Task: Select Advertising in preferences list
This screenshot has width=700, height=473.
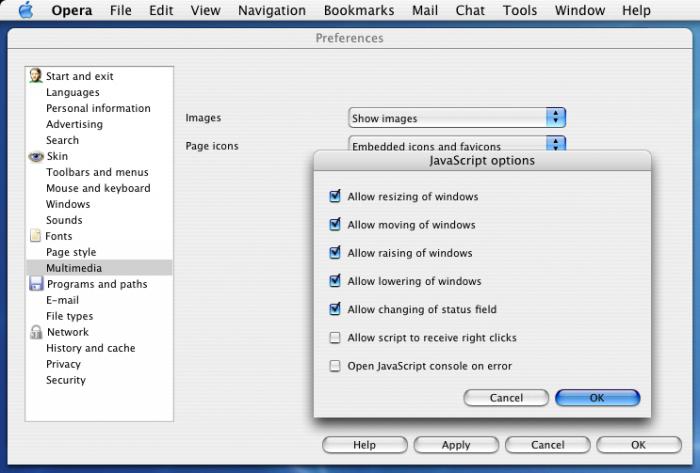Action: pyautogui.click(x=74, y=124)
